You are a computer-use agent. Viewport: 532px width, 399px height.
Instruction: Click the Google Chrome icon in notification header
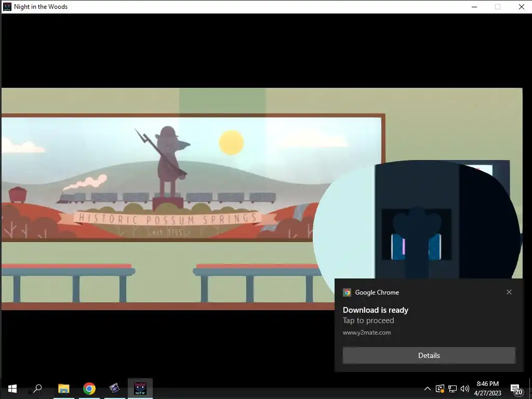pos(347,292)
